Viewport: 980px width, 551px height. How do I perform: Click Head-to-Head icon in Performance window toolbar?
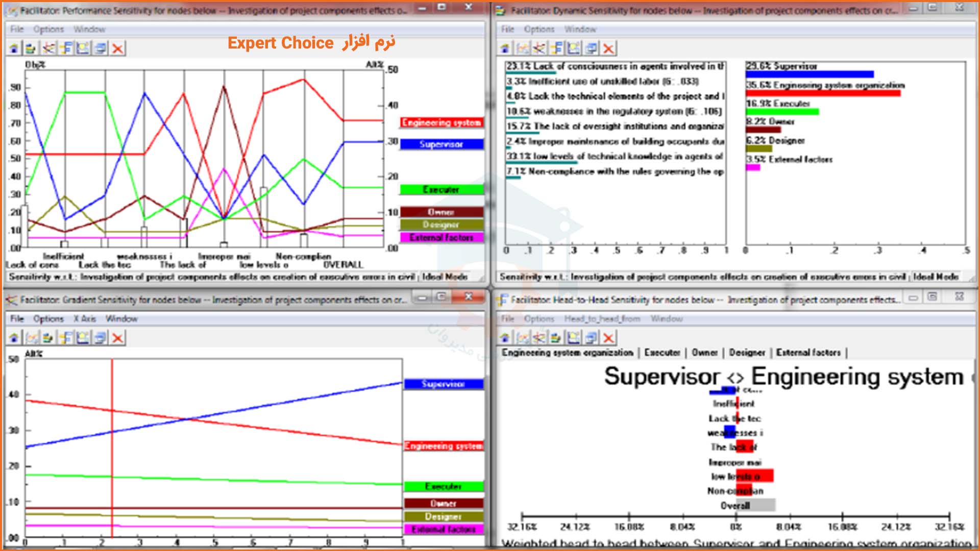[x=66, y=48]
